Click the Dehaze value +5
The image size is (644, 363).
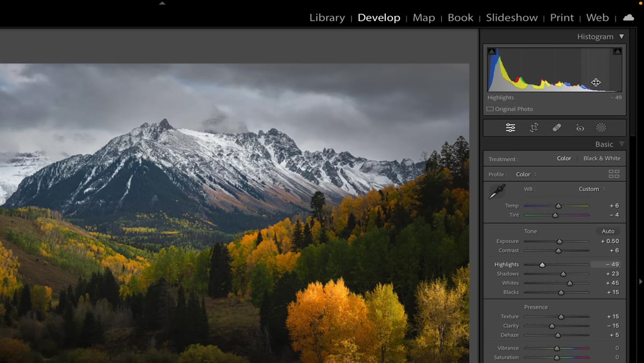(614, 335)
